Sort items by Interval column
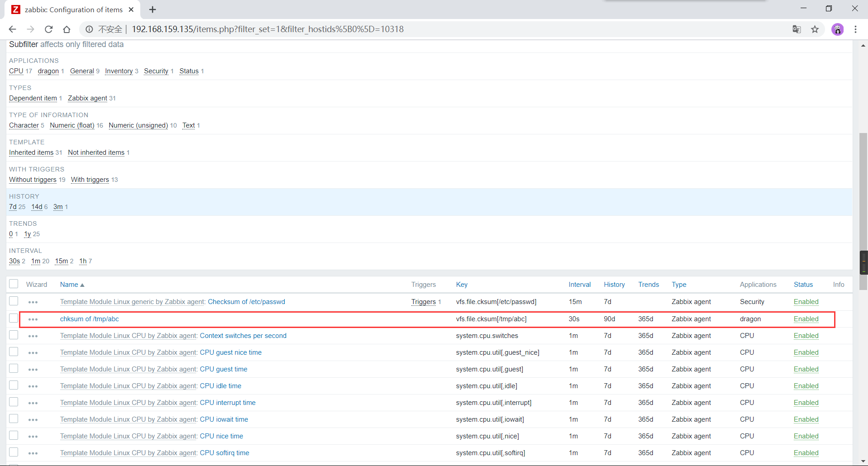Image resolution: width=868 pixels, height=466 pixels. [580, 285]
